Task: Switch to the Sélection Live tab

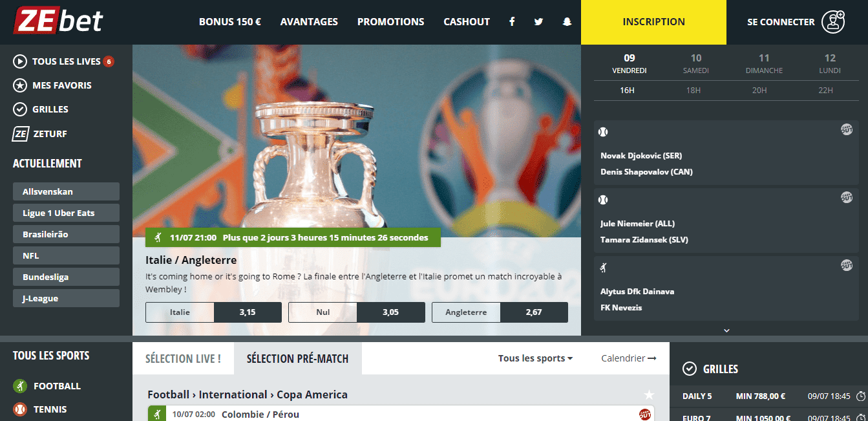Action: (x=183, y=358)
